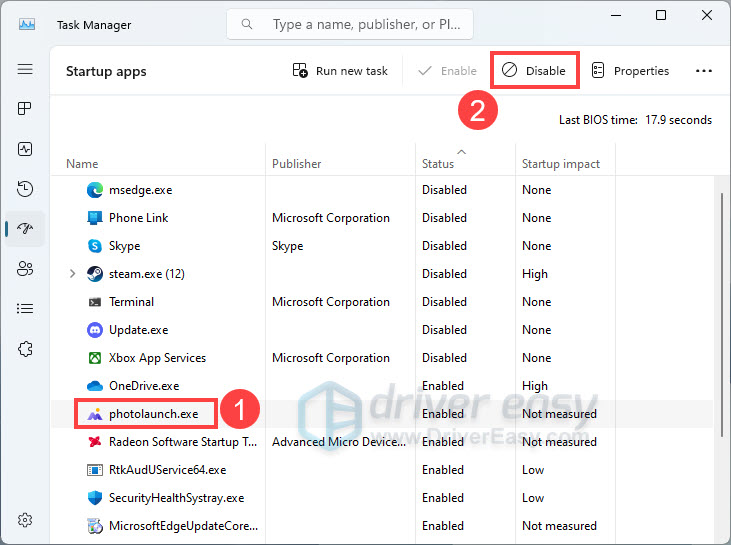Screen dimensions: 731x545
Task: Select the photolaunch.exe startup entry
Action: pyautogui.click(x=153, y=413)
